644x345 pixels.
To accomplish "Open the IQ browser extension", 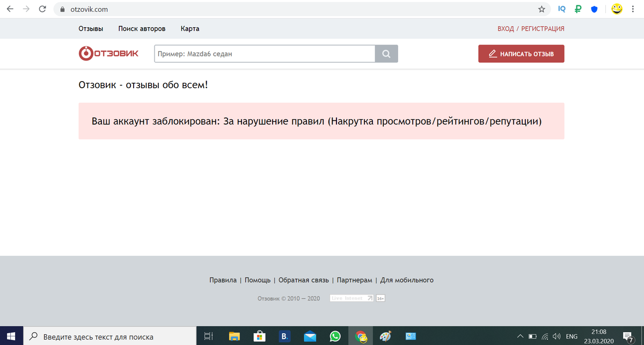I will (x=562, y=9).
